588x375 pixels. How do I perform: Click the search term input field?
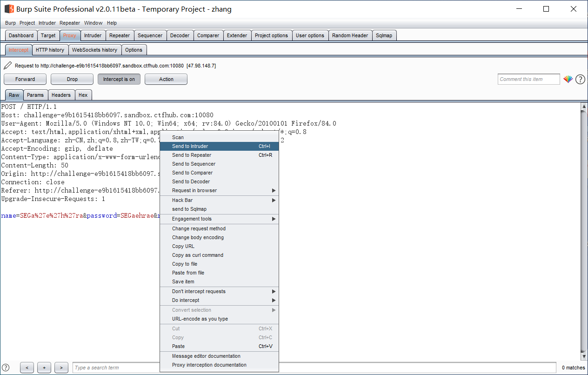point(314,368)
